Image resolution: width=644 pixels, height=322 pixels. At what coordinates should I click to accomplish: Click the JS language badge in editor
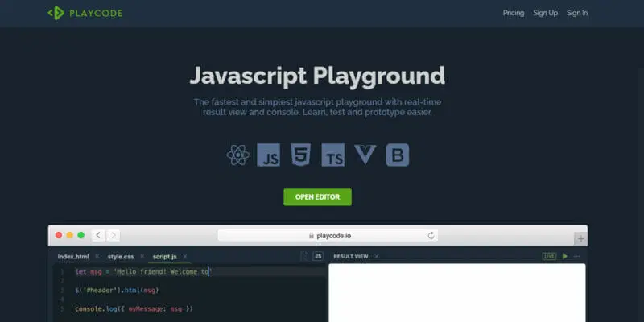[x=318, y=256]
